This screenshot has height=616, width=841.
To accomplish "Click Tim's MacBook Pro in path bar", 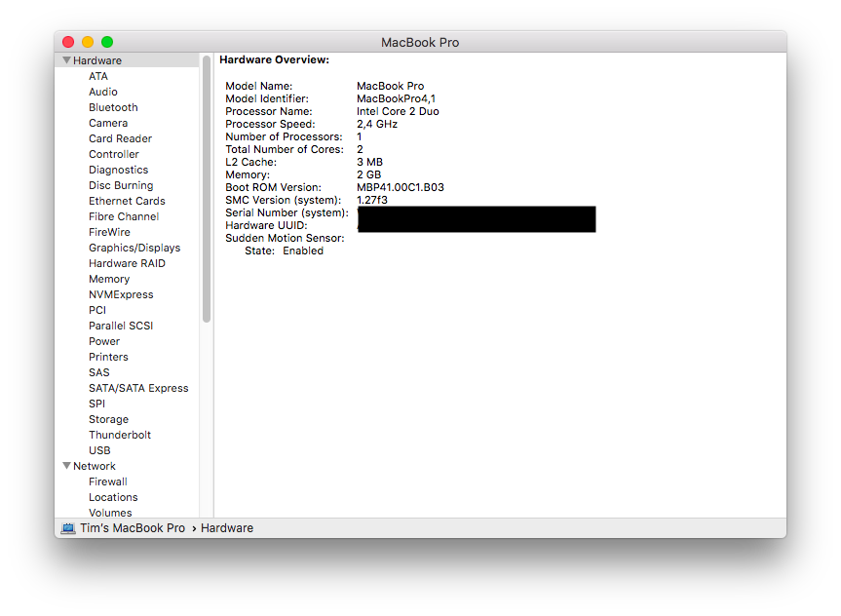I will (x=133, y=528).
